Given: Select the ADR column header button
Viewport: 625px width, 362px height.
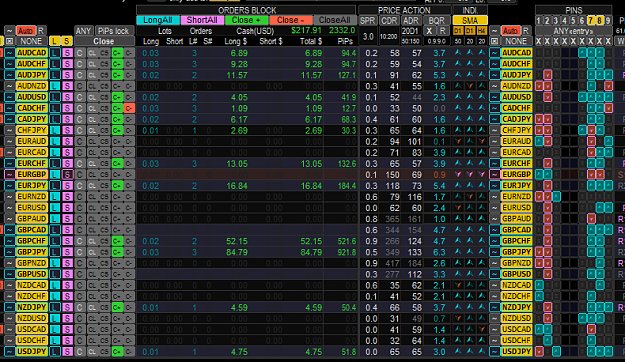Looking at the screenshot, I should click(x=410, y=20).
